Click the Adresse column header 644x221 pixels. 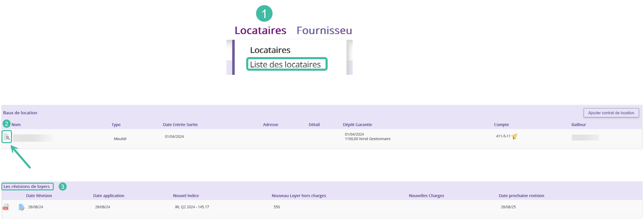[x=270, y=125]
